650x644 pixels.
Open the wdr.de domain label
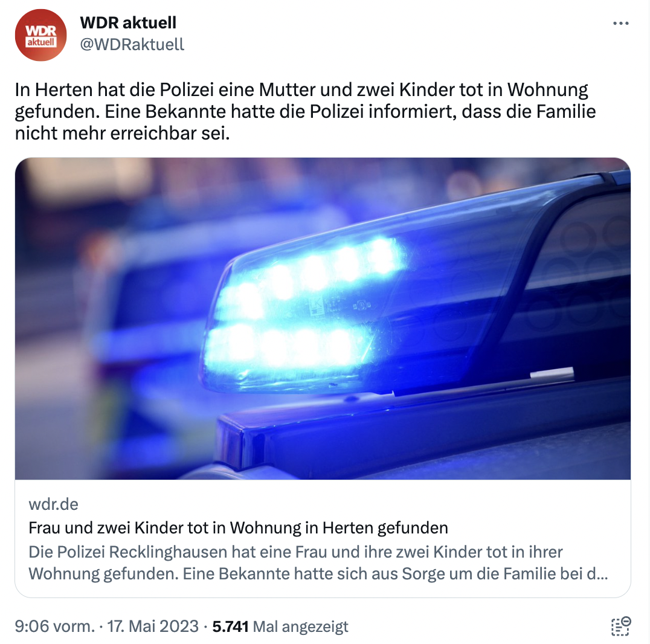pos(53,504)
